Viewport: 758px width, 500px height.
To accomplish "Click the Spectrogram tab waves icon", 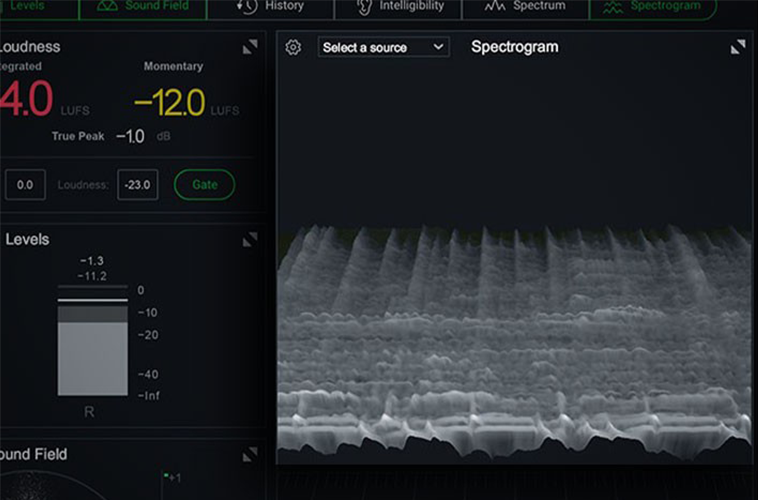I will click(x=613, y=7).
